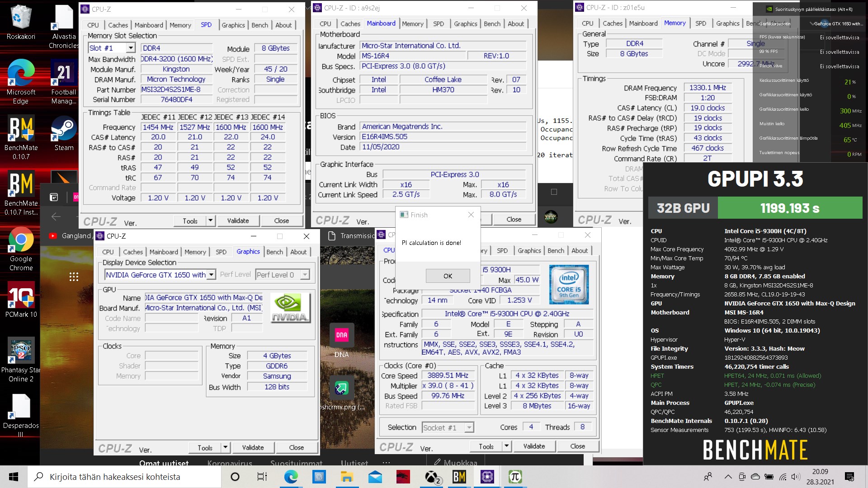This screenshot has width=868, height=488.
Task: Open the Alvastia Chronicles desktop shortcut
Action: [64, 27]
